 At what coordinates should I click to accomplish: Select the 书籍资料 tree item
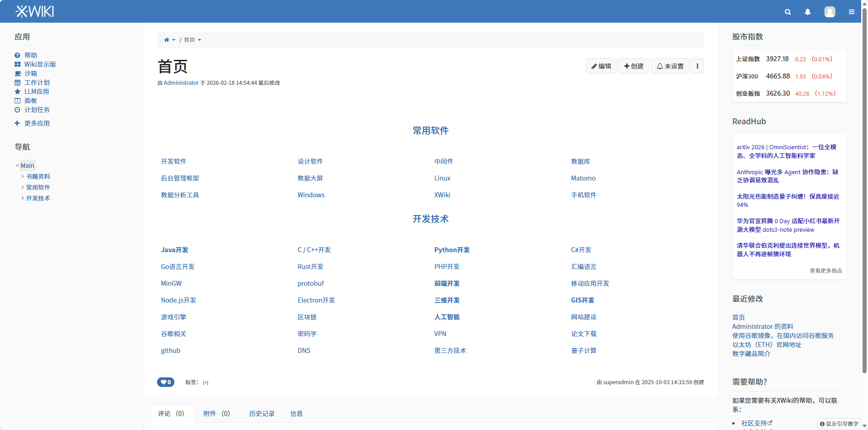tap(38, 176)
